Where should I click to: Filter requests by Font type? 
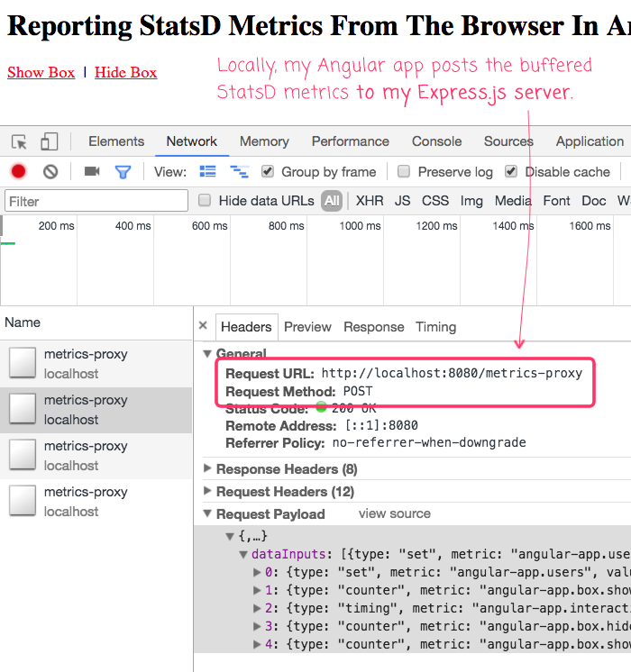(556, 201)
